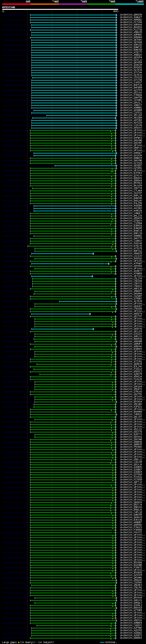Select the UniRef100_Q5MGK4 label
The image size is (146, 644).
pos(131,180)
